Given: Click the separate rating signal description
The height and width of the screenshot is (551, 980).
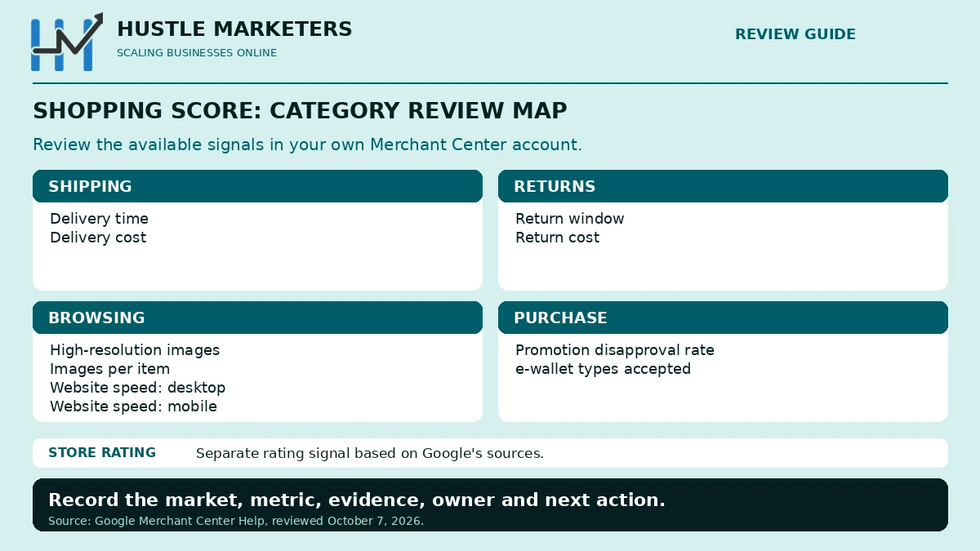Looking at the screenshot, I should tap(370, 454).
